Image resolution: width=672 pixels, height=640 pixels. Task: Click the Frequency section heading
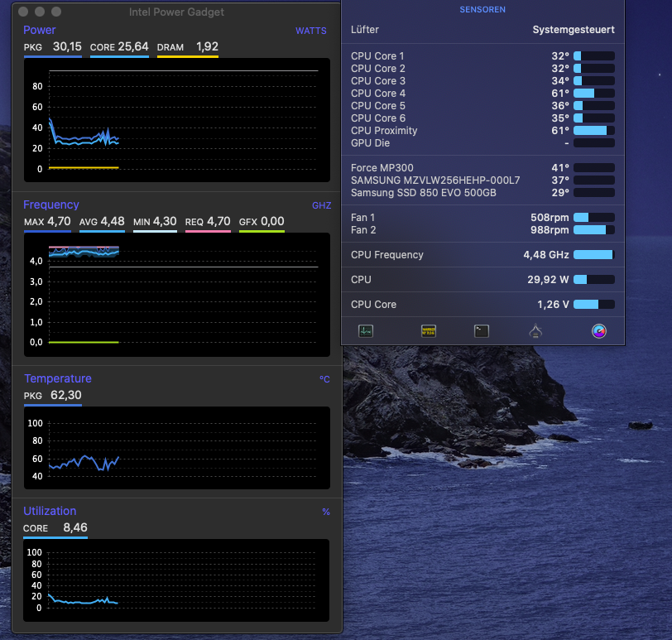51,205
